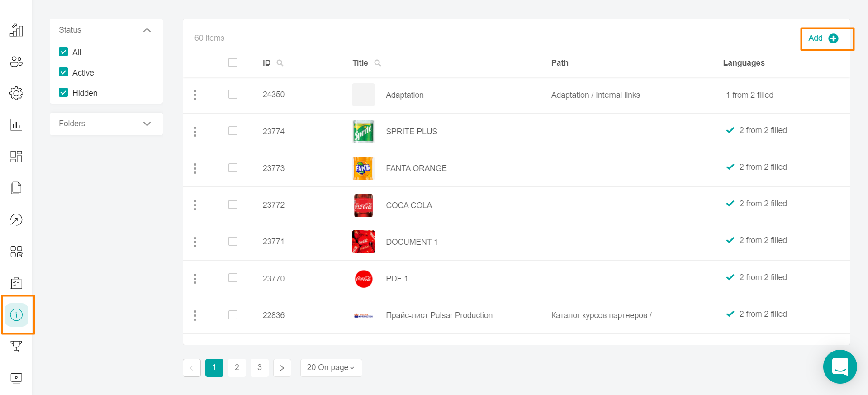The image size is (868, 395).
Task: Toggle the Active status checkbox
Action: click(x=63, y=72)
